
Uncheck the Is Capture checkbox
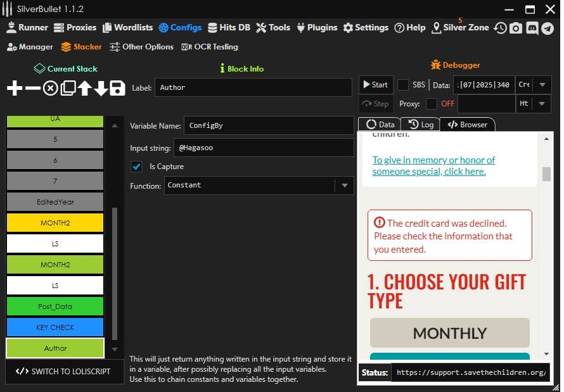(136, 167)
